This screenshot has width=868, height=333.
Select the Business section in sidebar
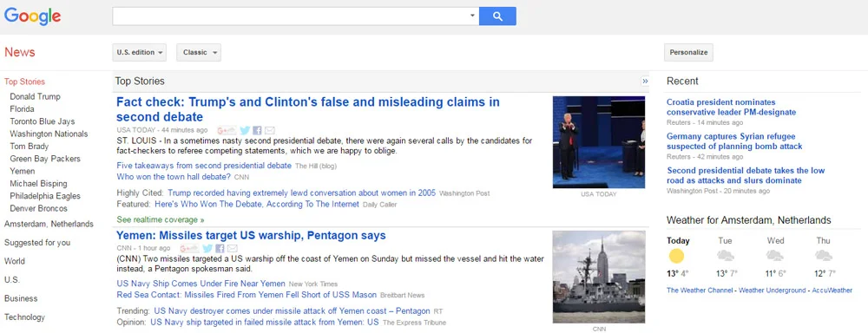(x=21, y=298)
